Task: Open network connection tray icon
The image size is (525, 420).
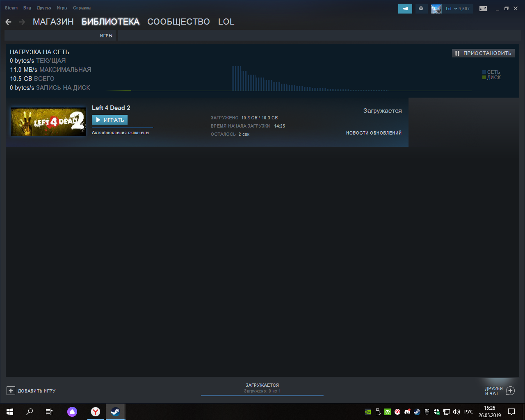Action: pos(447,412)
